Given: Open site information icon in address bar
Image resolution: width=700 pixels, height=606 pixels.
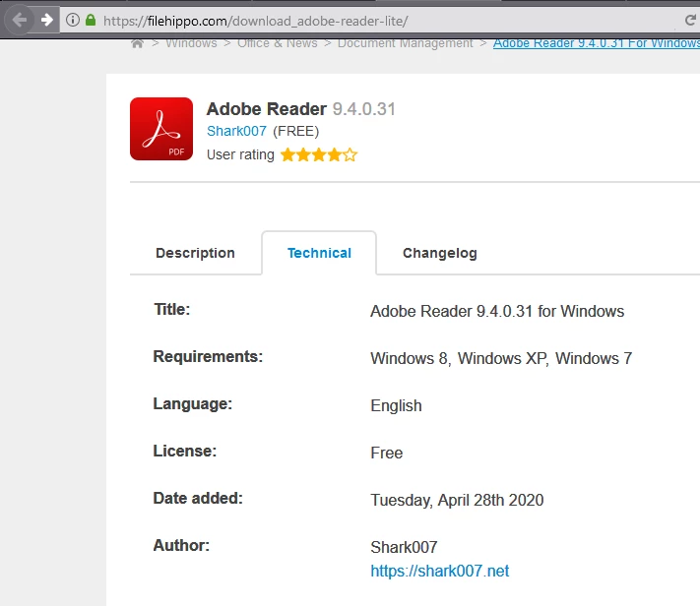Looking at the screenshot, I should click(x=73, y=20).
